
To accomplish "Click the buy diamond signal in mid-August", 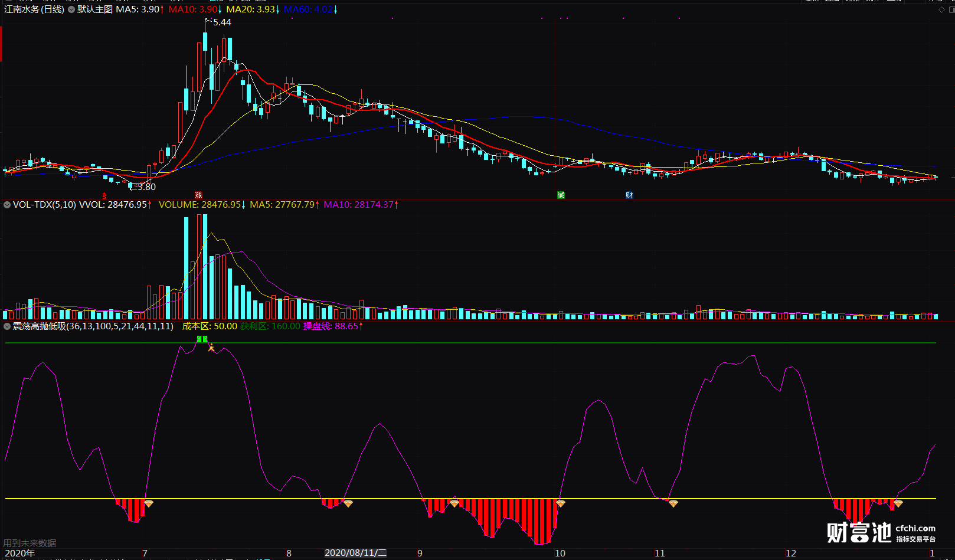I will tap(348, 503).
